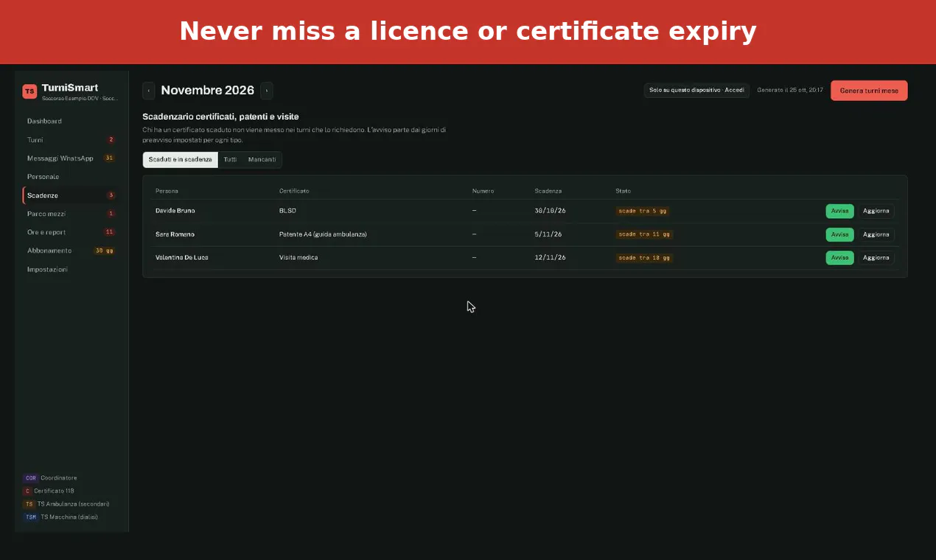Click the TurniSmart TS logo icon
This screenshot has height=560, width=936.
[29, 91]
